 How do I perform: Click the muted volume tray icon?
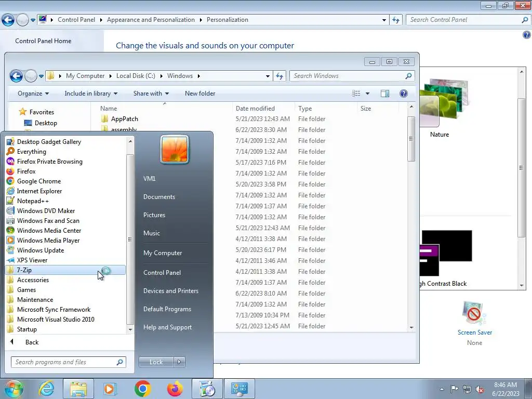tap(480, 389)
